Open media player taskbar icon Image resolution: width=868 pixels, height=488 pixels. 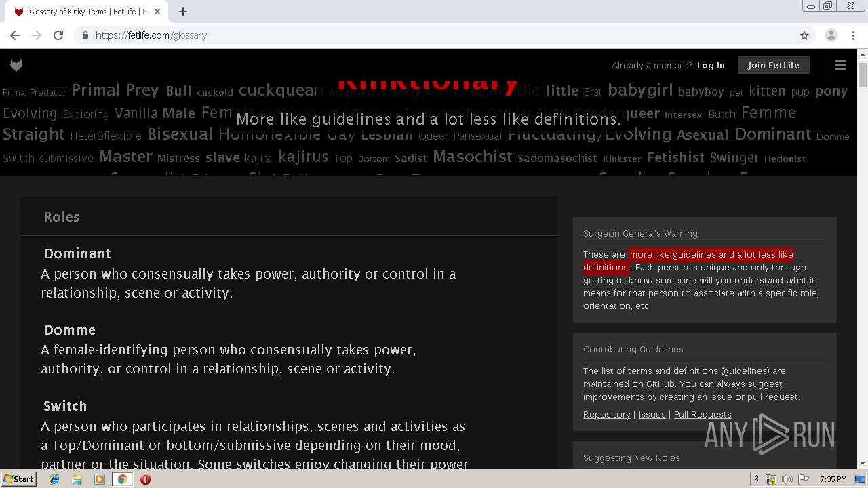[100, 479]
